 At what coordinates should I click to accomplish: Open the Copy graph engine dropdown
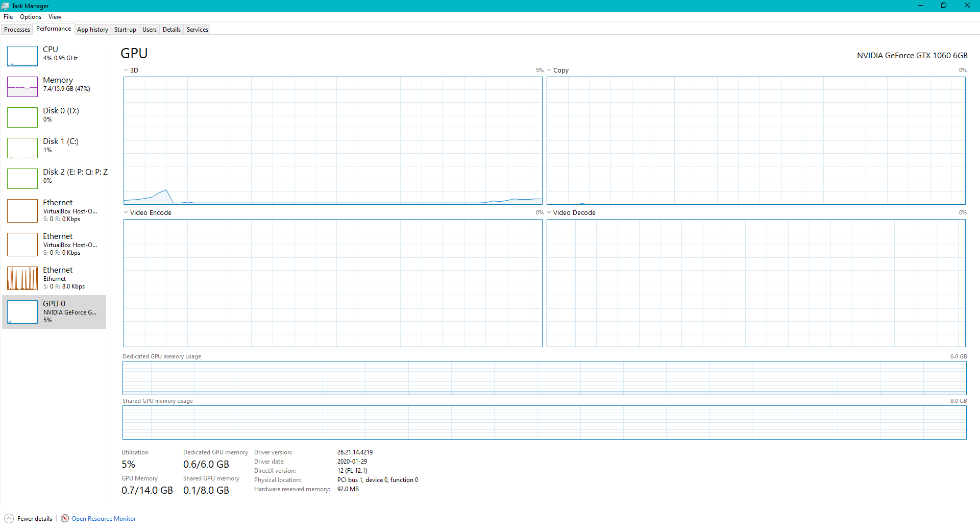(549, 70)
